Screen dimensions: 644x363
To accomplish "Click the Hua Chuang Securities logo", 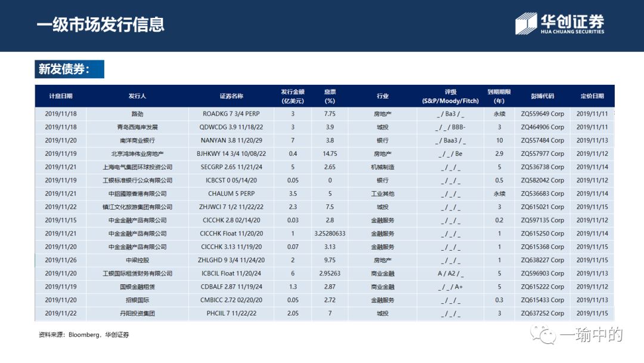I will coord(560,23).
